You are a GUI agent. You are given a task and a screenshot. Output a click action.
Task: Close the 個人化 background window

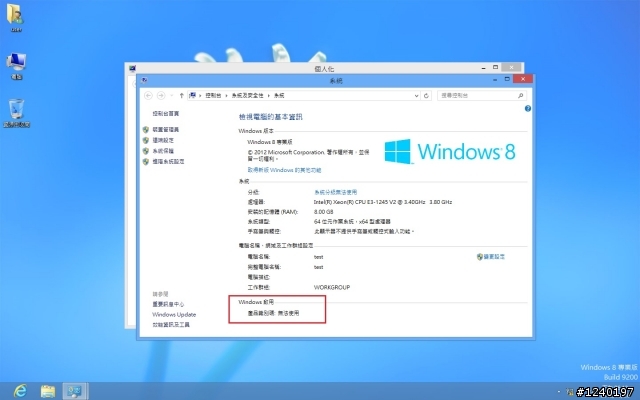point(511,67)
